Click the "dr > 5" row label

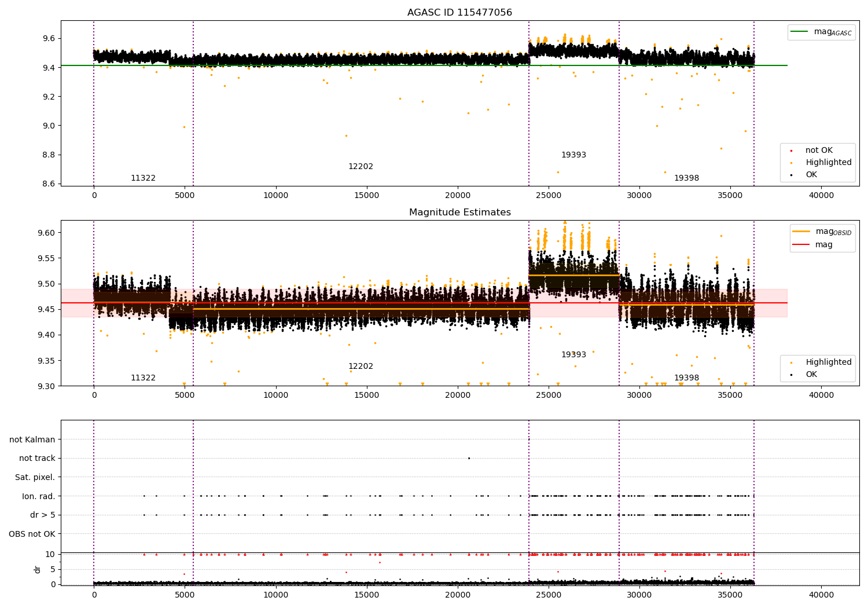click(43, 515)
